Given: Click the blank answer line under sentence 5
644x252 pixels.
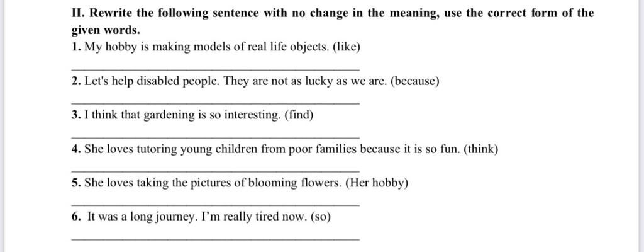Looking at the screenshot, I should 215,205.
